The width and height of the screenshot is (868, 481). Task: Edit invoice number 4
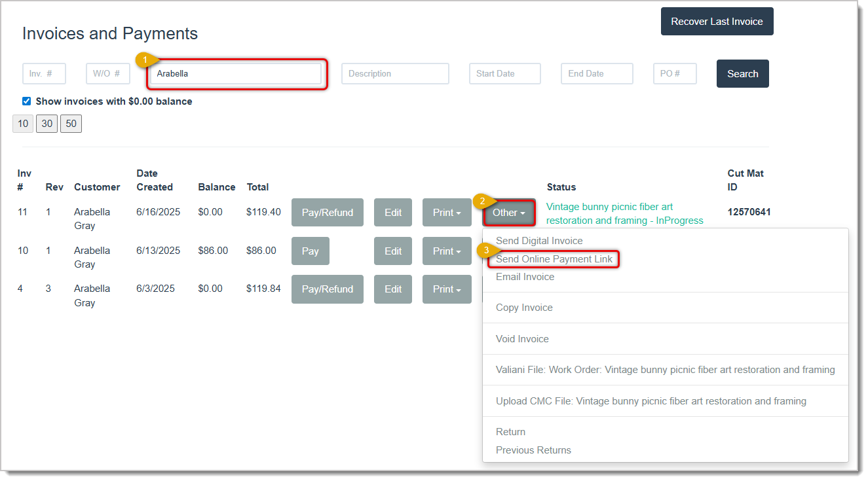click(392, 289)
